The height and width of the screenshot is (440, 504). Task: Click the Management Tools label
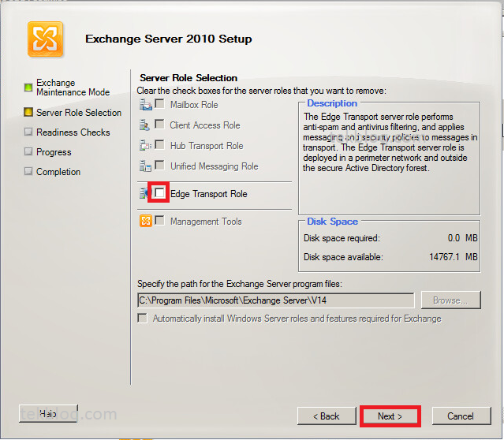206,222
